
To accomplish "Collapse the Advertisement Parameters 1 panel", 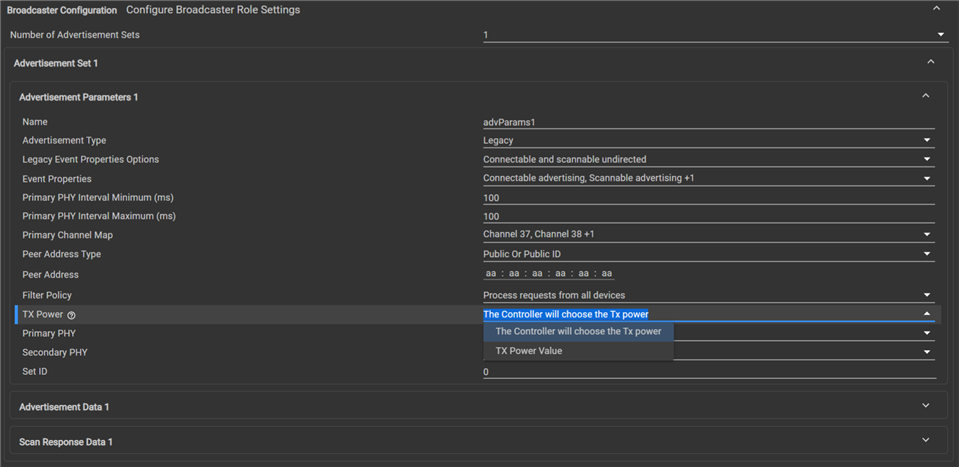I will (926, 95).
